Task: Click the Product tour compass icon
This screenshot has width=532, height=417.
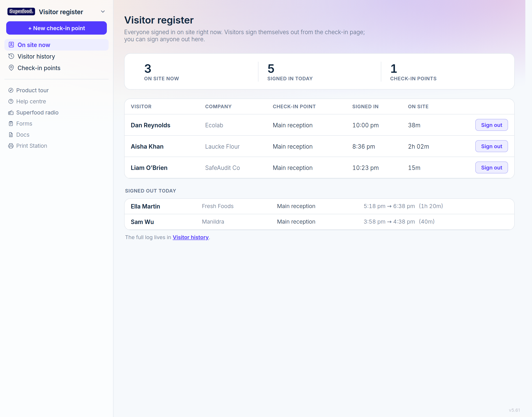Action: (11, 90)
